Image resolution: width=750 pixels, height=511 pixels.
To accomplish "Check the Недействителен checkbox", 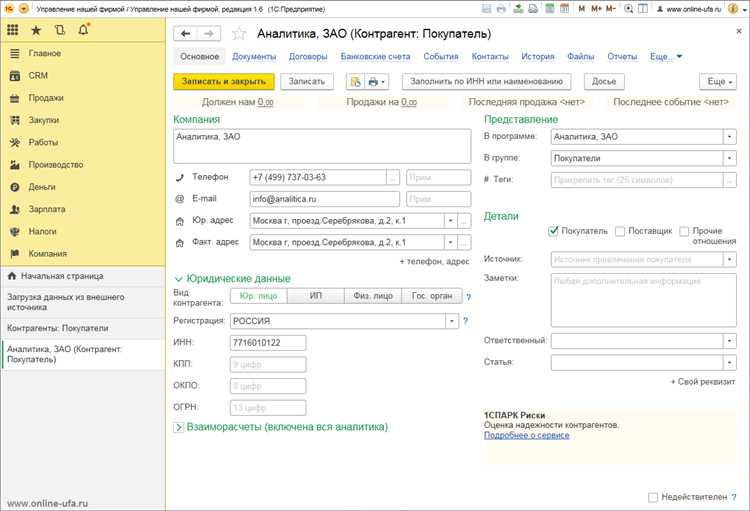I will (x=653, y=498).
